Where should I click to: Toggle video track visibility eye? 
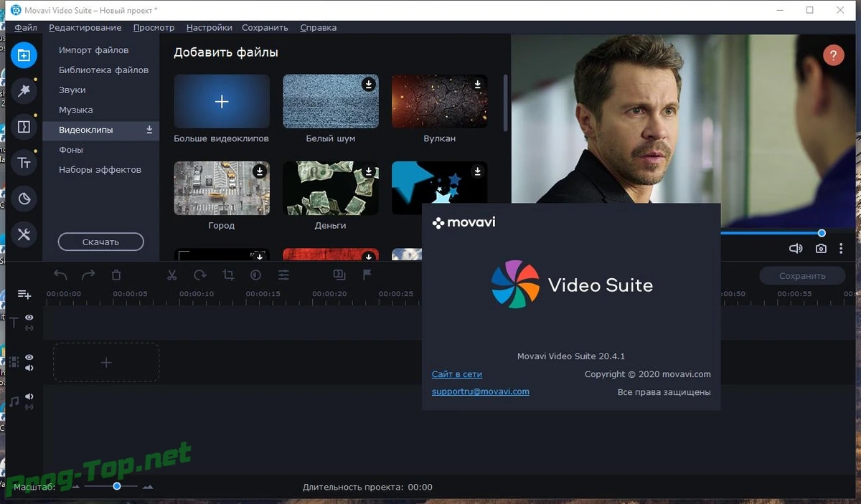(29, 357)
